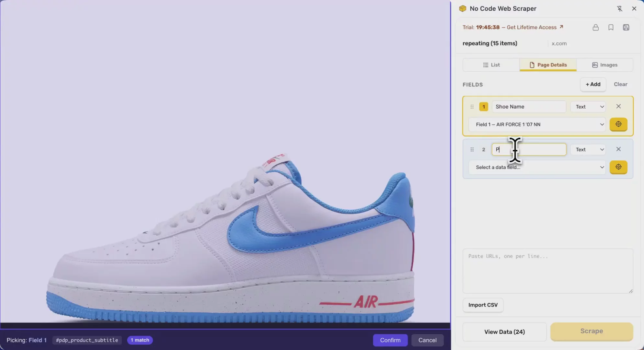Expand the 'Field 1 – AIR FORCE 1 '07 NN' dropdown
The width and height of the screenshot is (644, 350).
537,124
